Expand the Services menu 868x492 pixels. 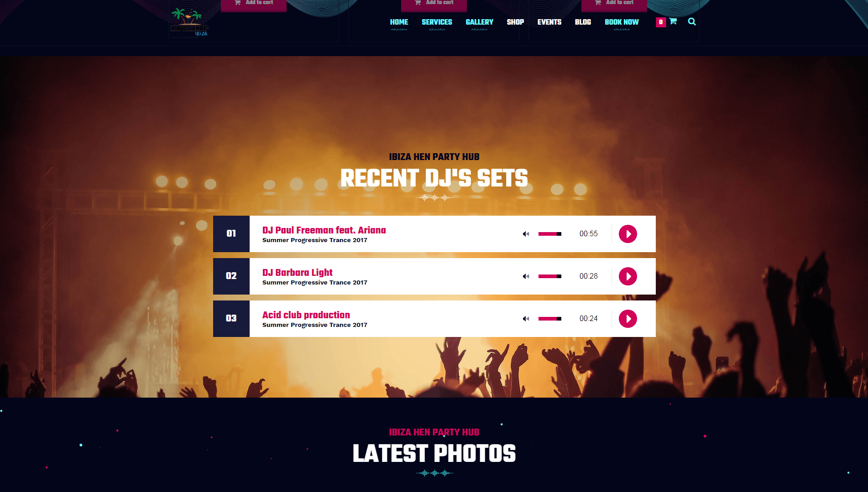tap(437, 22)
